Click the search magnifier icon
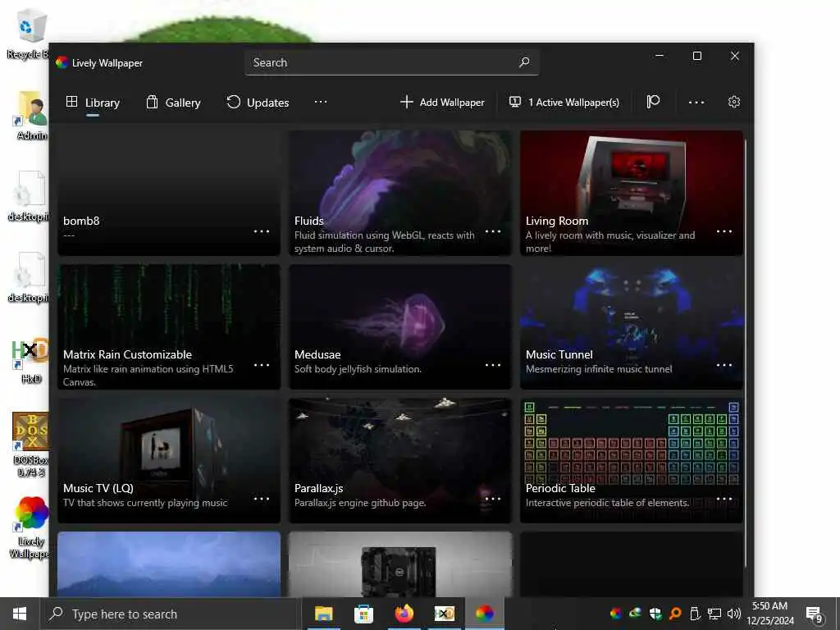The image size is (840, 630). click(x=524, y=62)
